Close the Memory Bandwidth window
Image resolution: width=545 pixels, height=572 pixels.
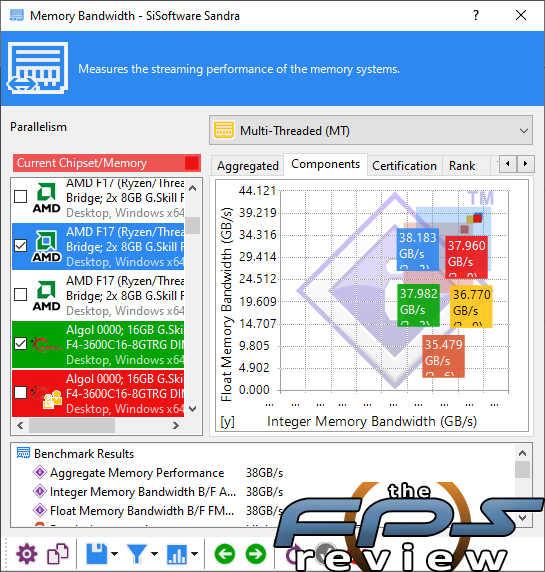pos(521,15)
